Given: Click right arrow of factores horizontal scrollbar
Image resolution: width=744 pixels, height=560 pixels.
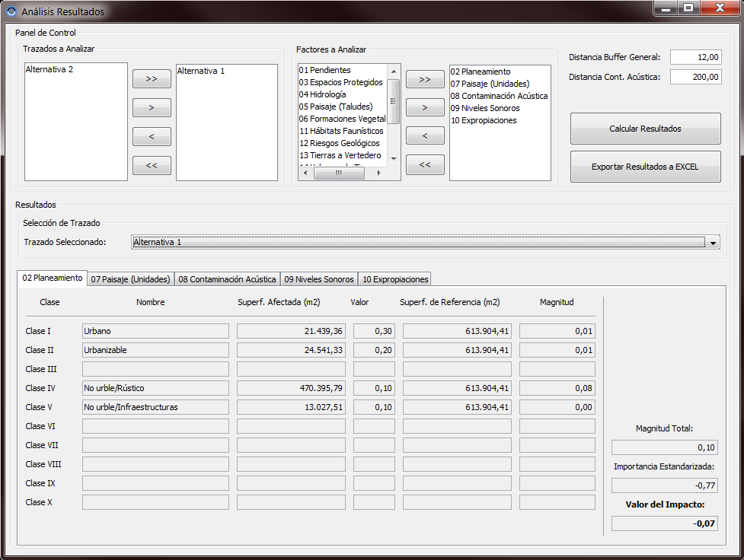Looking at the screenshot, I should (378, 173).
